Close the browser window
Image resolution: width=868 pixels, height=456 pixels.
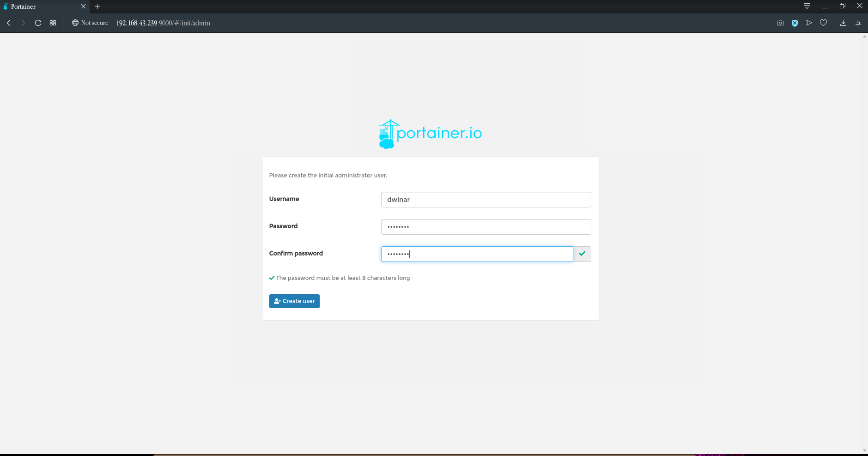point(860,6)
